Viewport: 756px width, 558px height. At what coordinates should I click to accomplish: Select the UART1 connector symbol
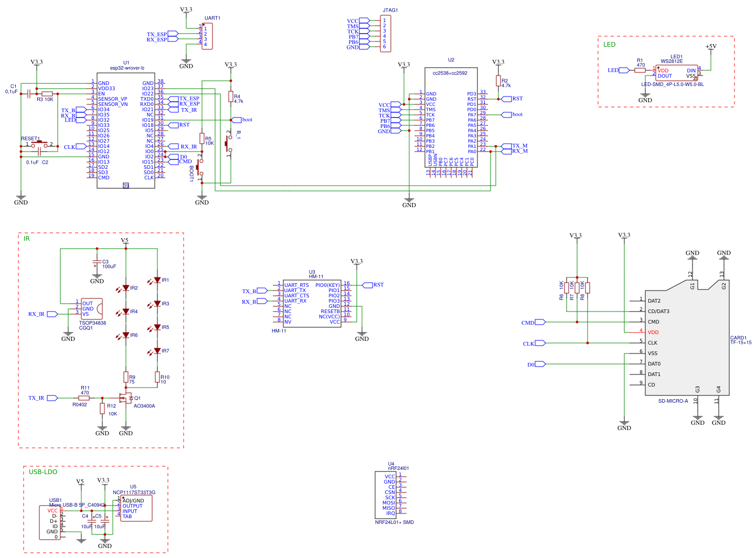(x=207, y=36)
